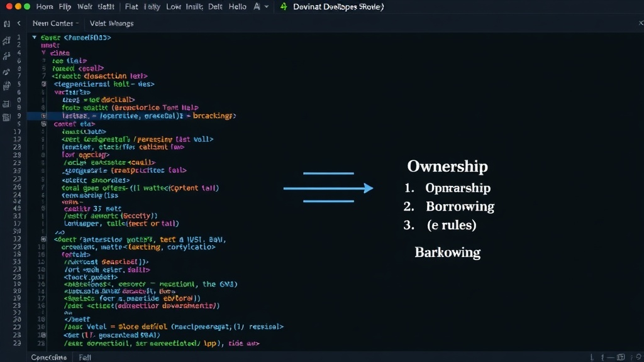Open the dropdown arrow next to the 'A' icon
644x362 pixels.
(x=267, y=6)
